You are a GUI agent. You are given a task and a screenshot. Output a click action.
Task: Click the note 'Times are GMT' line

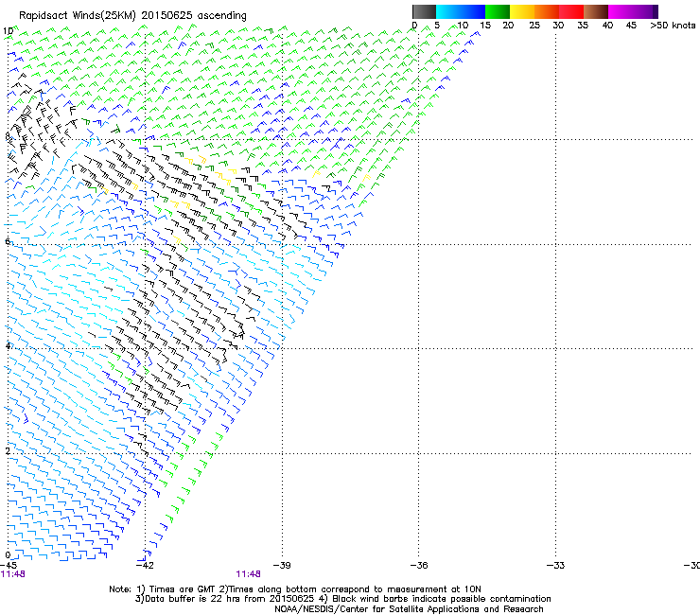pos(295,589)
